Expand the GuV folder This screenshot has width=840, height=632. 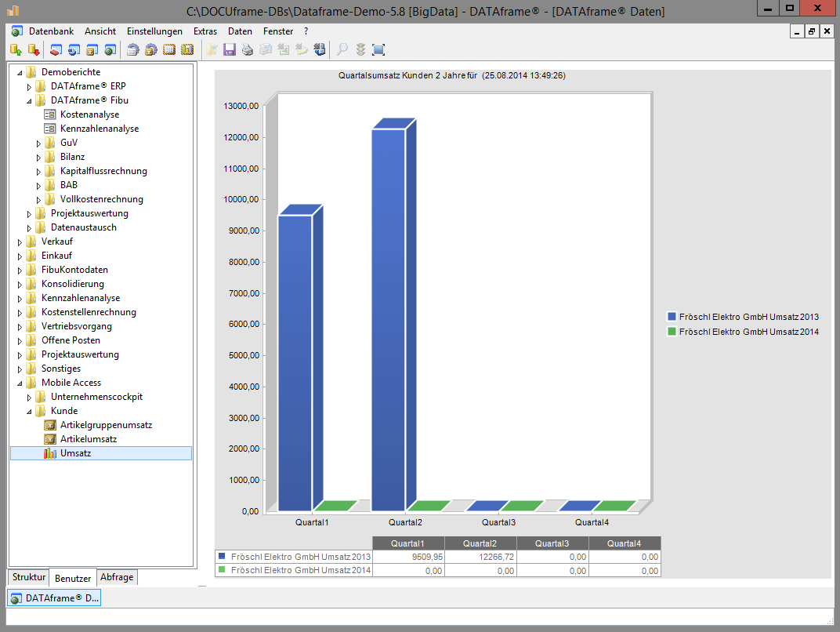click(x=39, y=143)
